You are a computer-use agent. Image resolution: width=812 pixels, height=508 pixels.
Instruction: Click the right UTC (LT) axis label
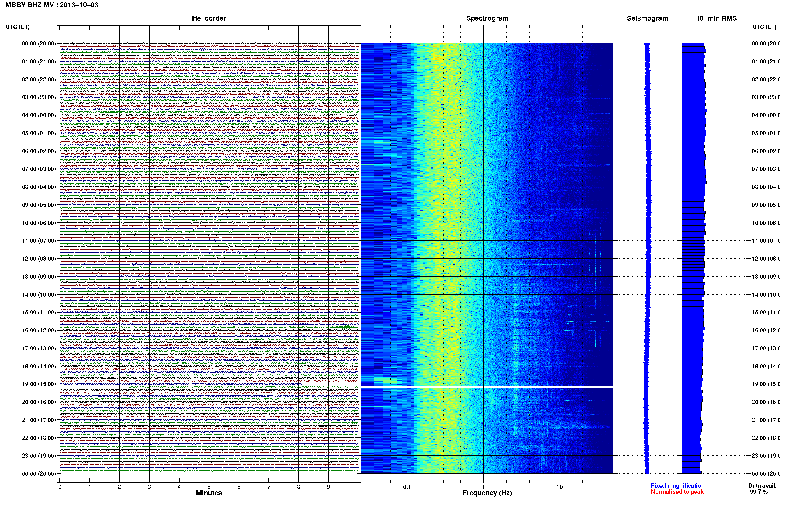tap(764, 27)
